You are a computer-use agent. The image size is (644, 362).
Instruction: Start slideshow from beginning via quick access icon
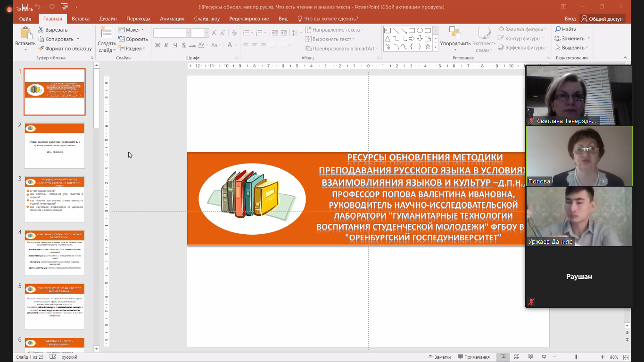64,7
